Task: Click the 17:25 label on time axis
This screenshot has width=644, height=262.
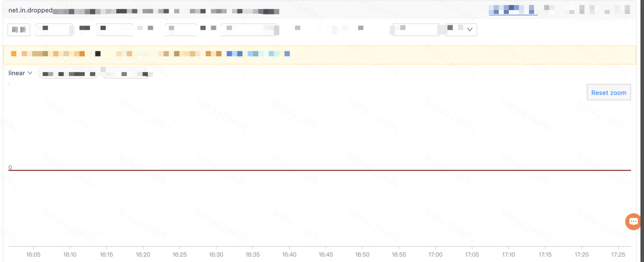Action: coord(618,254)
